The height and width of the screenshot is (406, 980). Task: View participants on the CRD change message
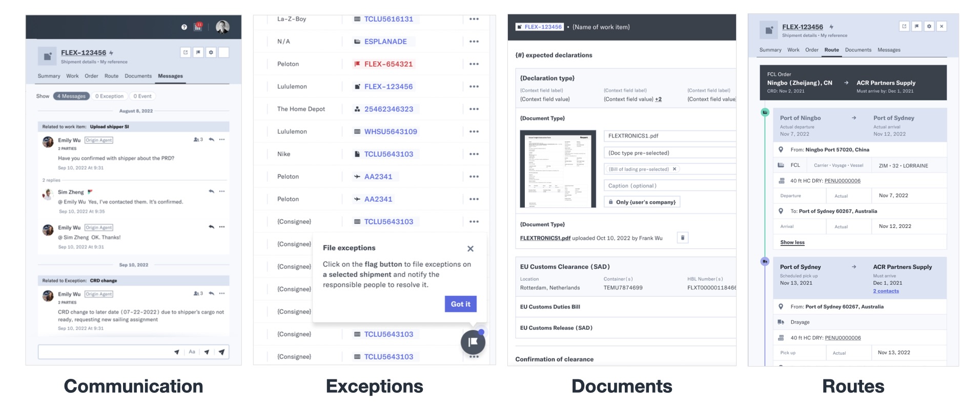pyautogui.click(x=198, y=294)
